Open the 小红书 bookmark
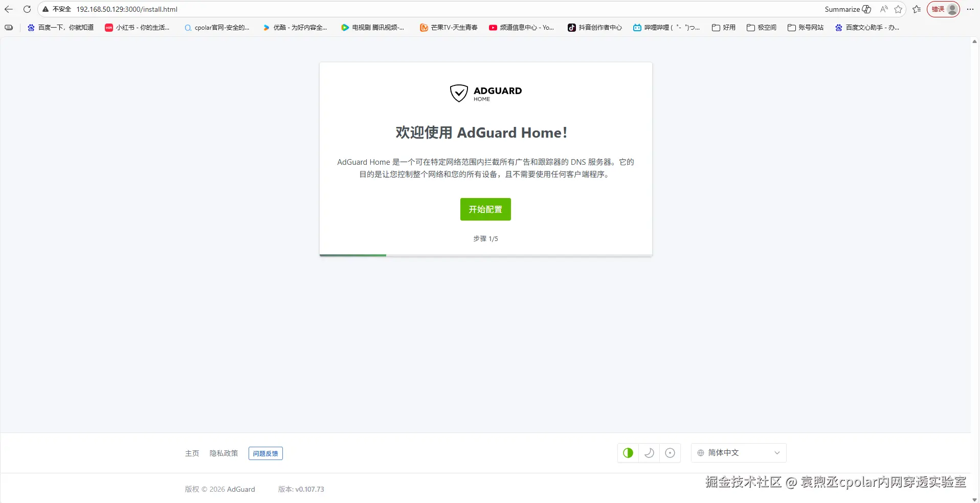The width and height of the screenshot is (980, 503). pyautogui.click(x=137, y=28)
